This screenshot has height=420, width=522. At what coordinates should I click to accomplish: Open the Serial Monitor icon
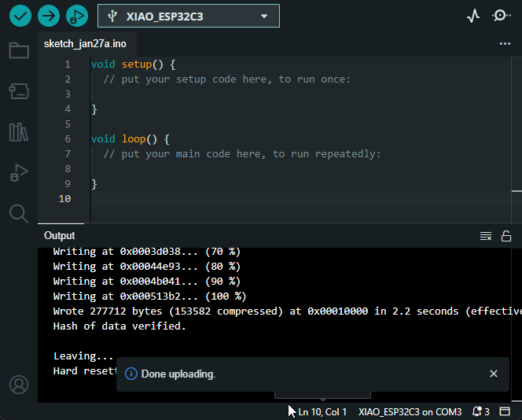tap(501, 16)
